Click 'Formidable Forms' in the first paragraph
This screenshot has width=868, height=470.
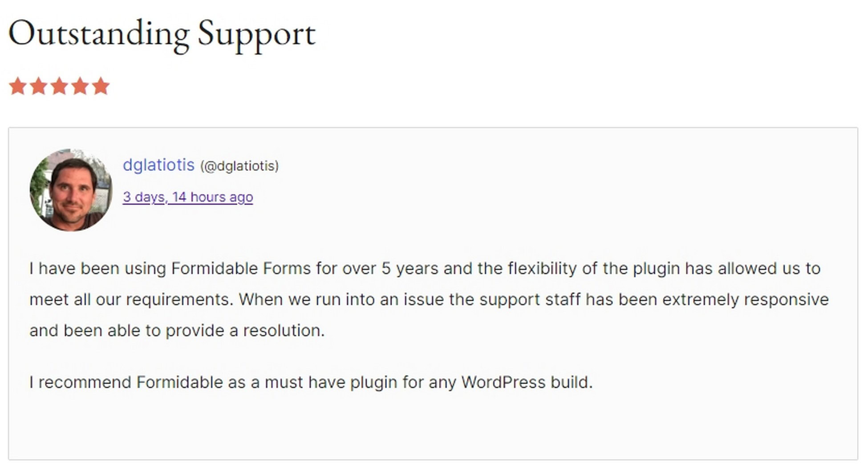click(241, 268)
